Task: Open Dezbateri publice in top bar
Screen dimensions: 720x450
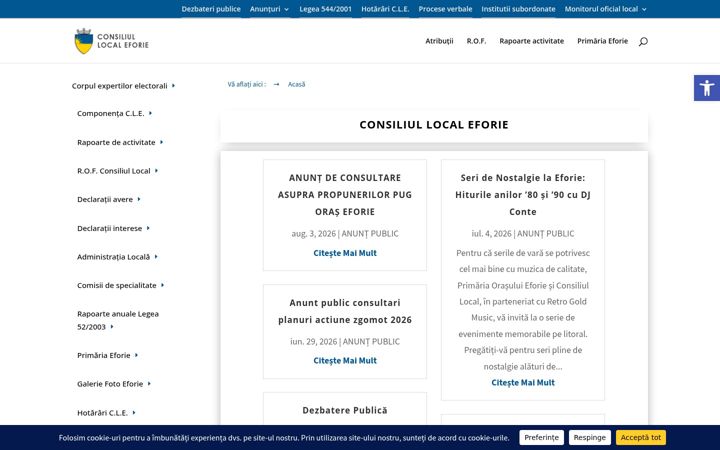Action: 211,9
